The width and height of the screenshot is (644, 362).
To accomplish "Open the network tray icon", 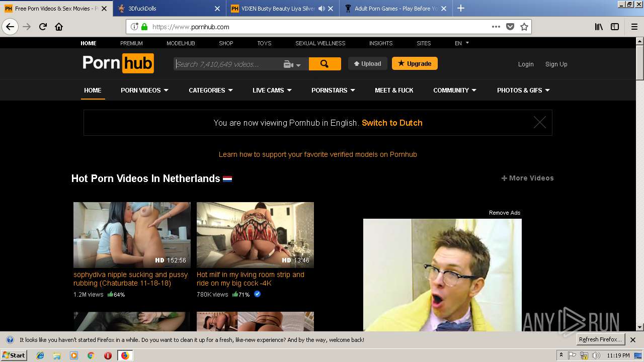I will 584,355.
